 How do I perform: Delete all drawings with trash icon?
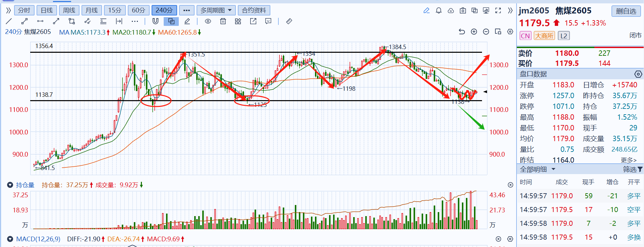click(x=223, y=22)
